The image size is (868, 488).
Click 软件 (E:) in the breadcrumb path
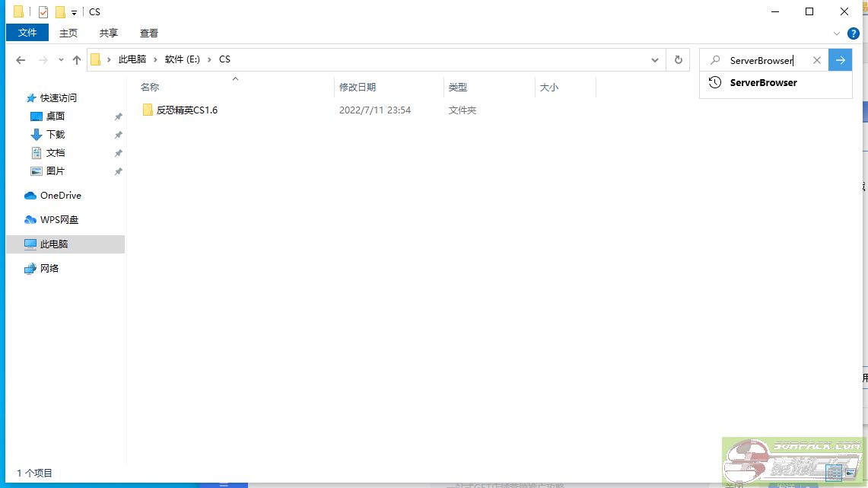click(182, 59)
